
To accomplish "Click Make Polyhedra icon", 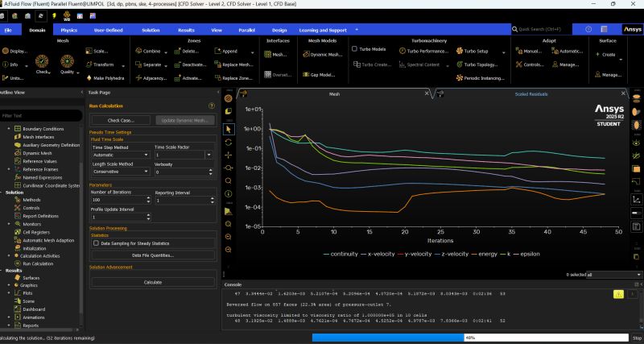I will click(89, 78).
